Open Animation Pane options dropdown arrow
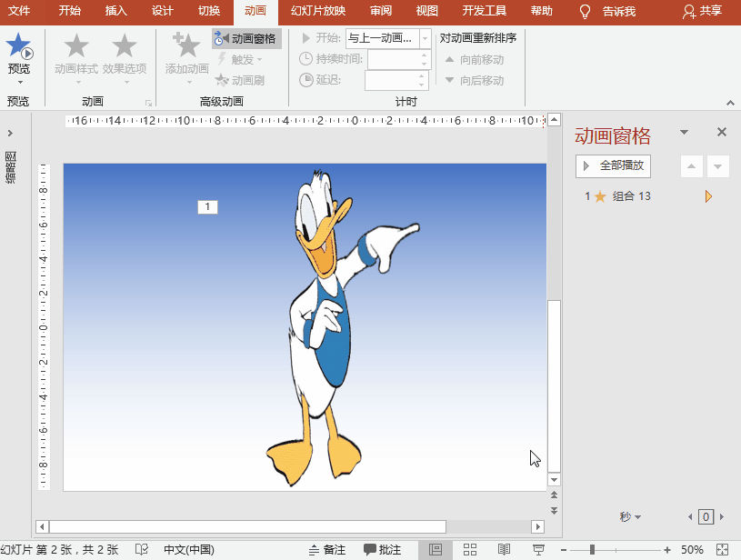The height and width of the screenshot is (560, 741). [684, 132]
